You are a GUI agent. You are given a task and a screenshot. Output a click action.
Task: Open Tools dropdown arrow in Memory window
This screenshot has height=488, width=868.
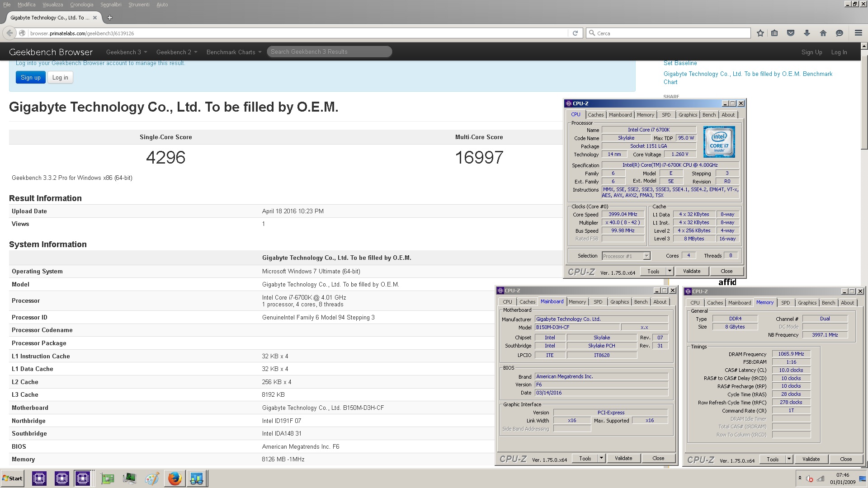pos(789,459)
